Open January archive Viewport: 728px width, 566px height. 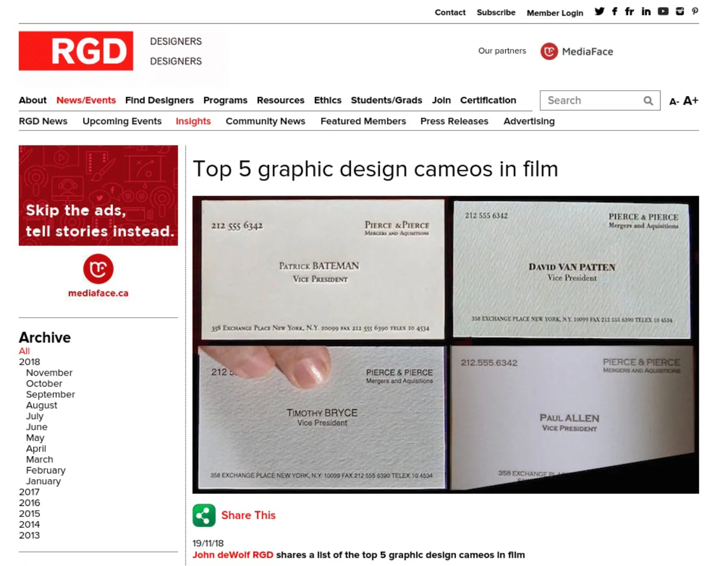click(x=44, y=481)
